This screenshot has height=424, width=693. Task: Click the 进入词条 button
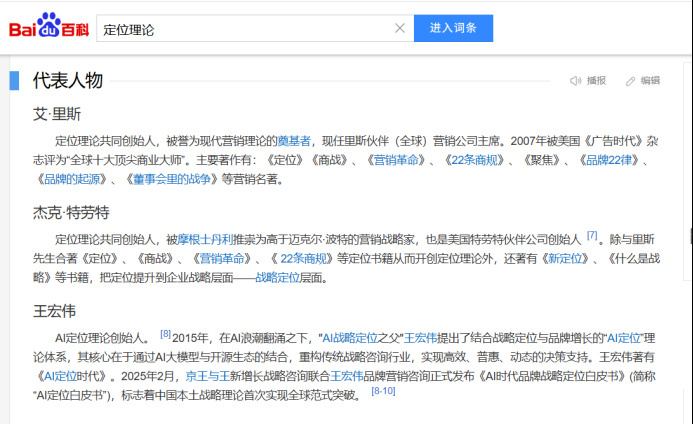coord(453,28)
